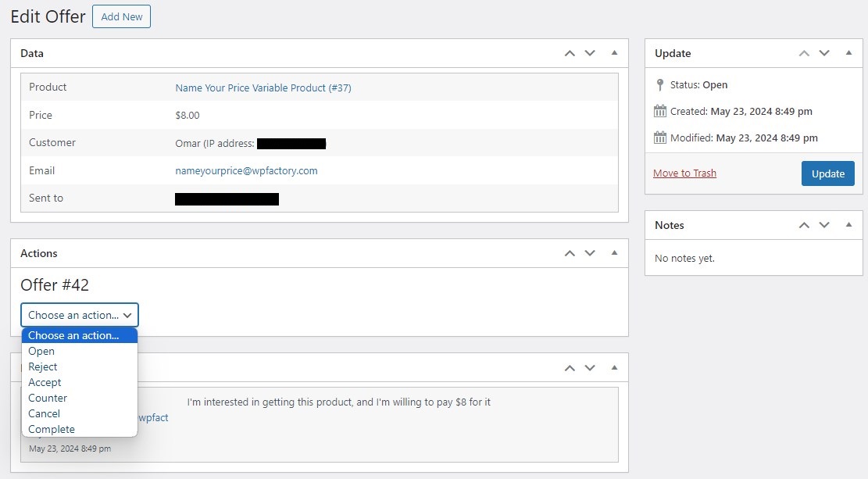Move the Actions panel up with its chevron
The height and width of the screenshot is (479, 868).
pos(570,252)
